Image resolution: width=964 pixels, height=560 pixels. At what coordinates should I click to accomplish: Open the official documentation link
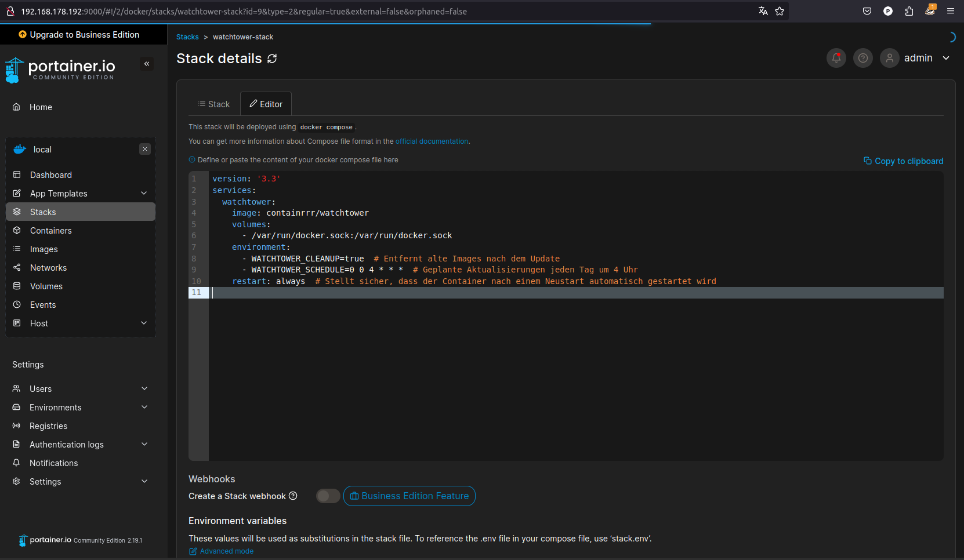[432, 141]
